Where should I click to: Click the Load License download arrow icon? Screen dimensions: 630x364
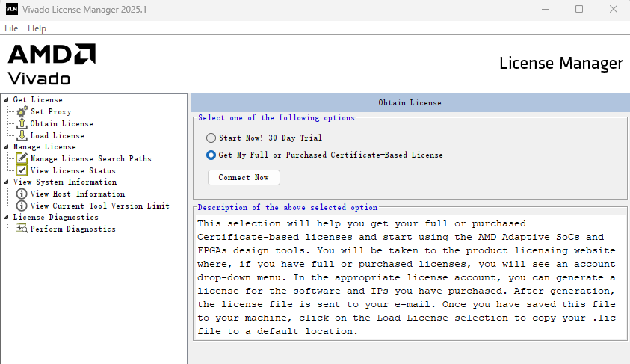pyautogui.click(x=22, y=135)
